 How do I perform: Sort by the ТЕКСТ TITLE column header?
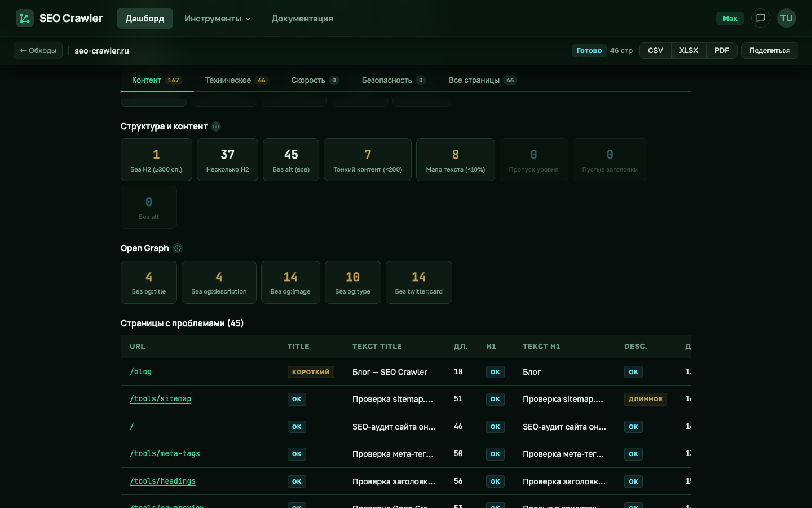(x=377, y=347)
